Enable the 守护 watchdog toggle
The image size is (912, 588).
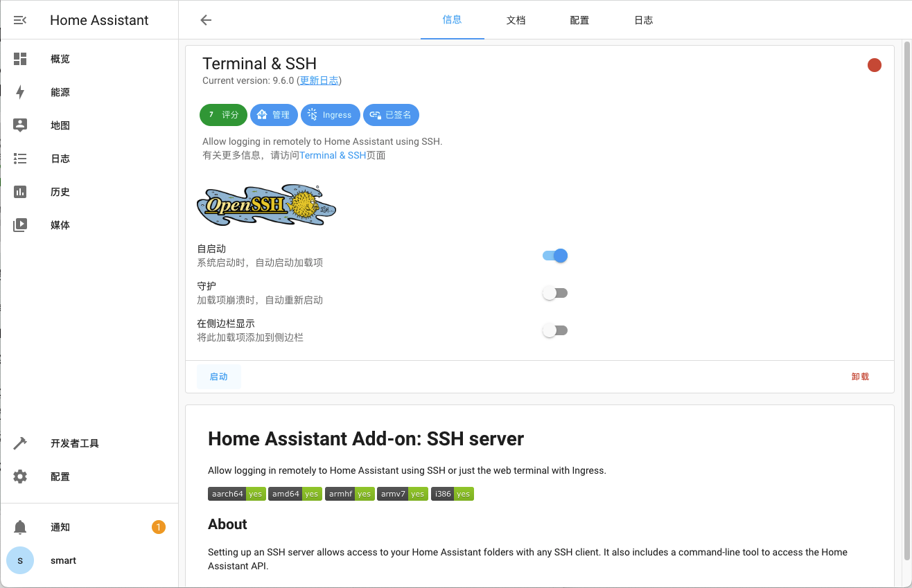(555, 293)
